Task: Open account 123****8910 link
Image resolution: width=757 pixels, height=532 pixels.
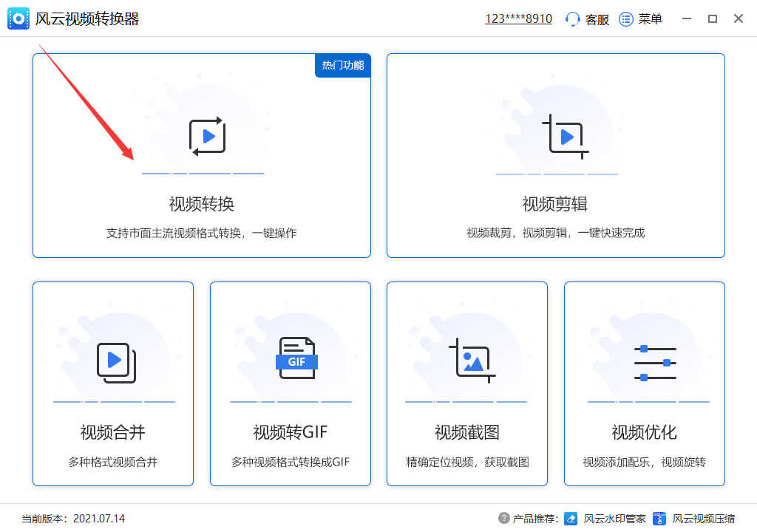Action: tap(518, 18)
